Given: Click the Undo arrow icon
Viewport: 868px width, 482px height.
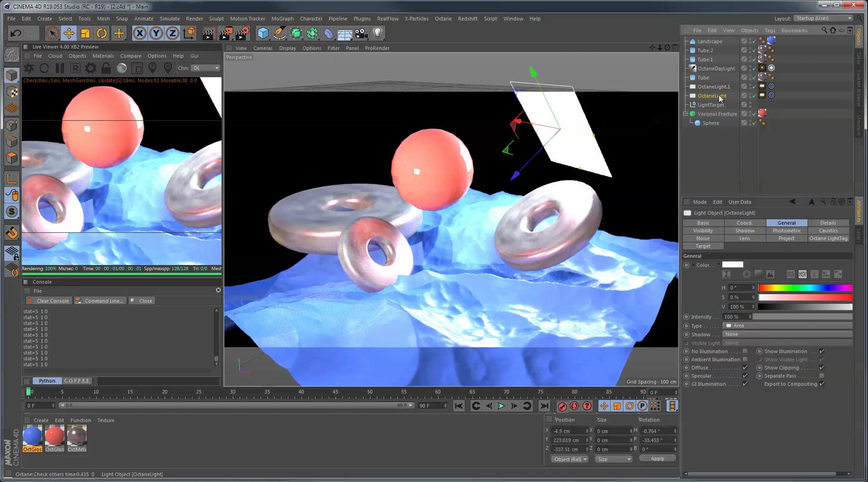Looking at the screenshot, I should tap(16, 33).
